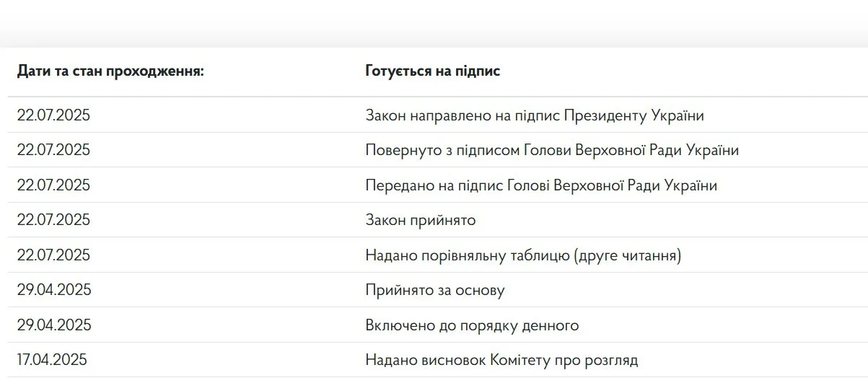
Task: Select date next to 'Повернуто з підписом Голови'
Action: [x=54, y=151]
